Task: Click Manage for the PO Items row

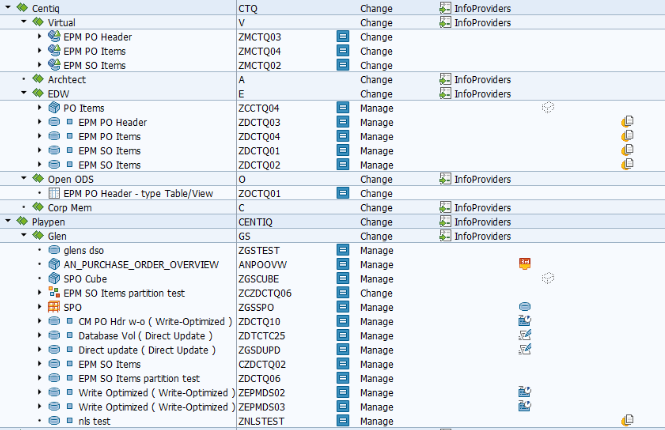Action: [377, 108]
